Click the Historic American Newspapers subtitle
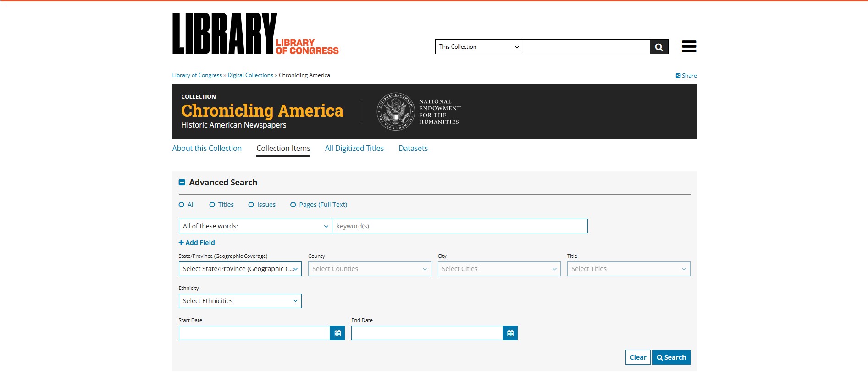This screenshot has height=378, width=868. tap(234, 125)
